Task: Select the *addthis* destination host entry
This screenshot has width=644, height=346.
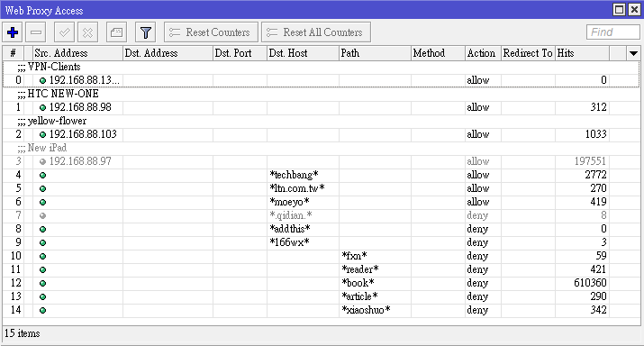Action: point(289,229)
